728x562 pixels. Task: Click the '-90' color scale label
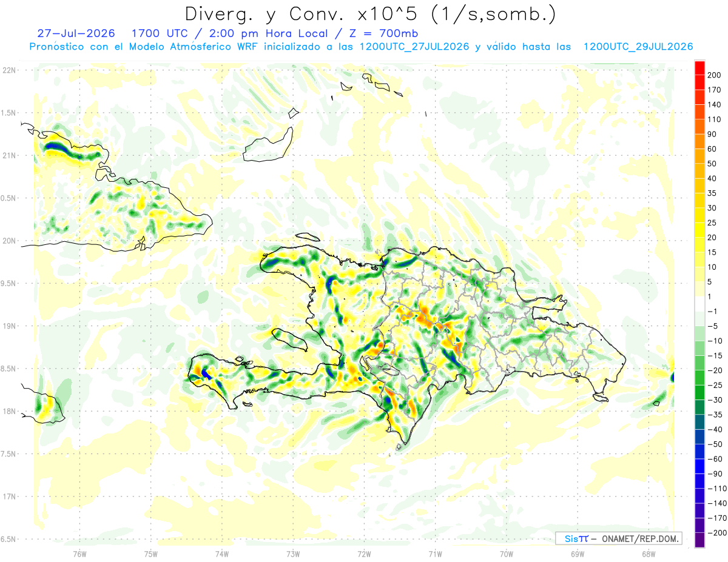click(715, 473)
